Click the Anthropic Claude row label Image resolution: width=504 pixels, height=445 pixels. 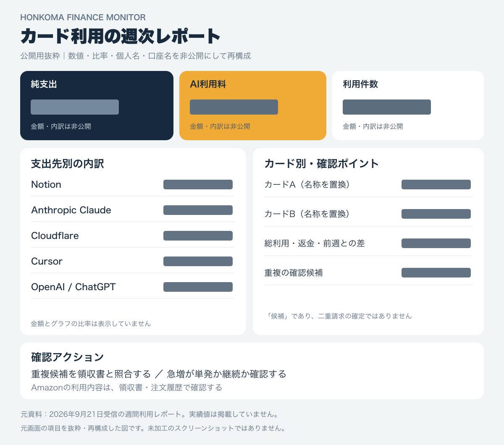tap(71, 210)
